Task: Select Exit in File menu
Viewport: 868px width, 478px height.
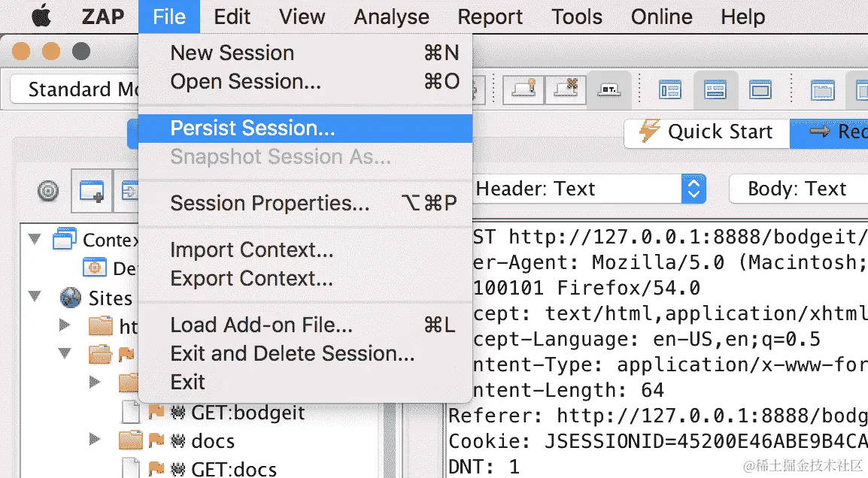Action: point(305,382)
